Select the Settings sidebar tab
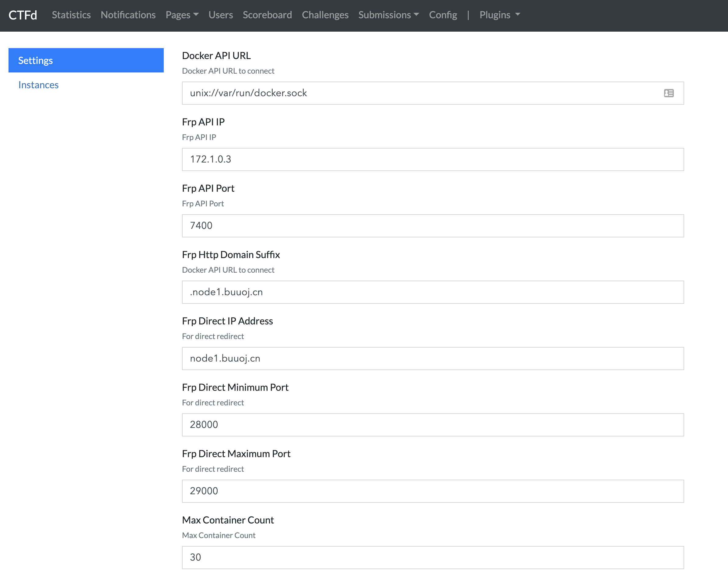 [86, 61]
